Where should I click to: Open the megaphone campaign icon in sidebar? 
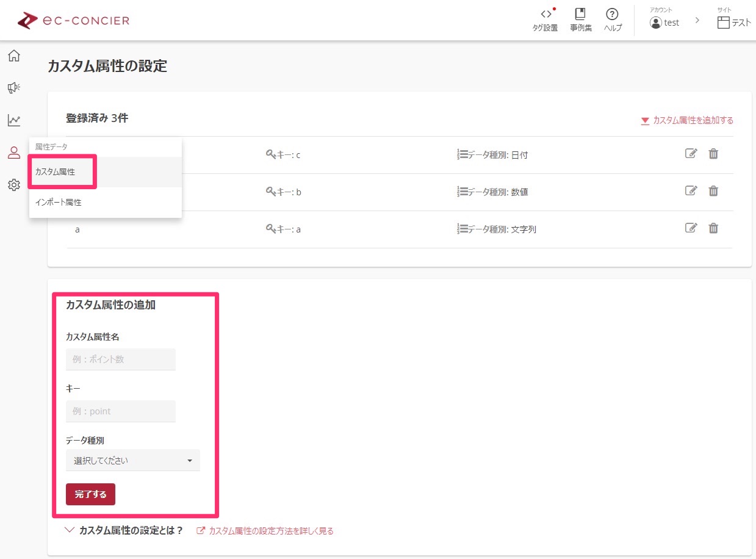[x=13, y=88]
